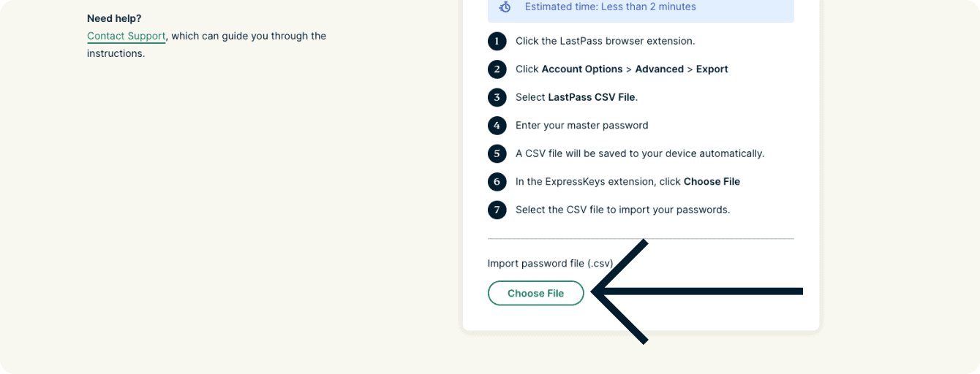Click the bold 'Account Options' text
Screen dimensions: 980x374
pos(581,69)
